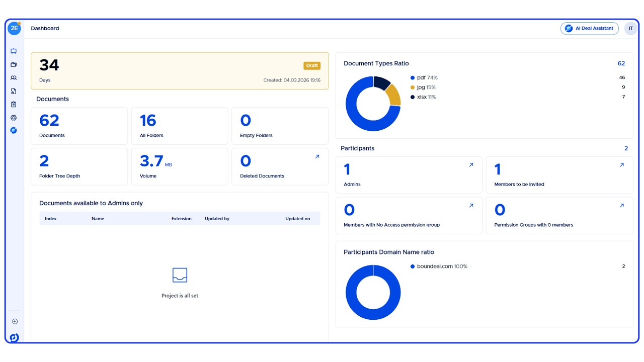The height and width of the screenshot is (362, 644).
Task: Click the Participants total count 2
Action: (626, 148)
